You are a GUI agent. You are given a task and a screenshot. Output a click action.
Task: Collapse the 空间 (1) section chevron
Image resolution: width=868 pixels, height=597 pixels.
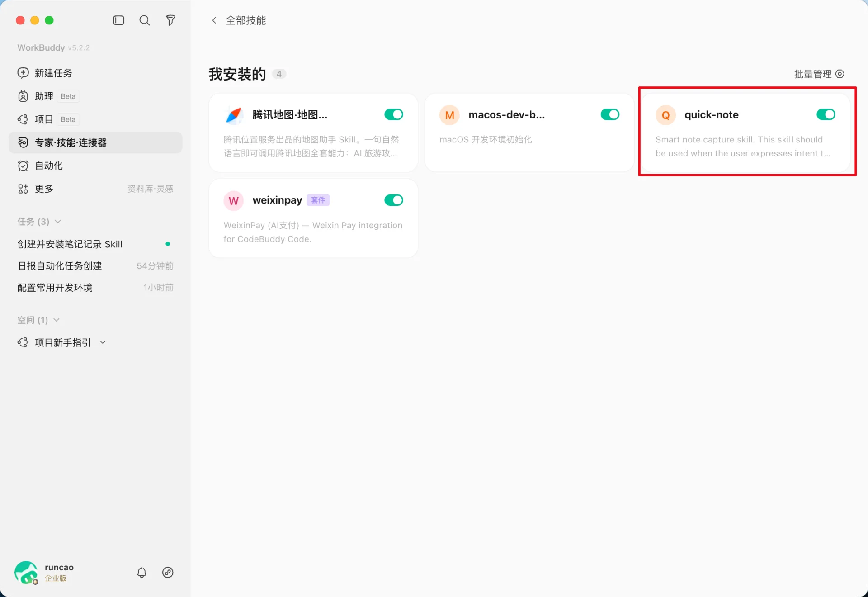[57, 320]
